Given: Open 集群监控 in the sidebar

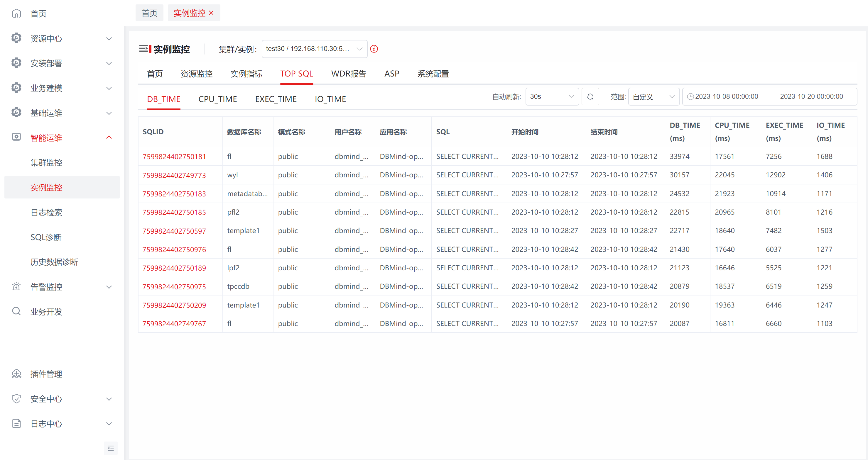Looking at the screenshot, I should pyautogui.click(x=46, y=163).
